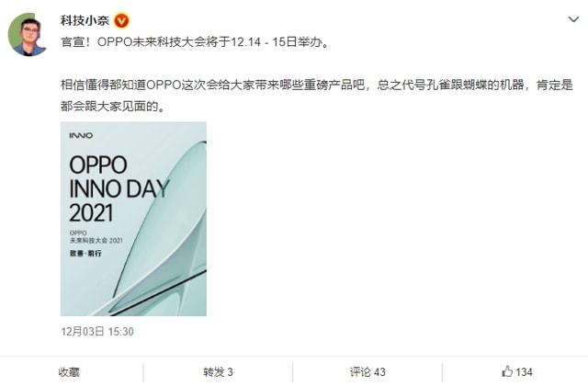Screen dimensions: 588x387
Task: Click the first line of post text
Action: click(x=195, y=42)
